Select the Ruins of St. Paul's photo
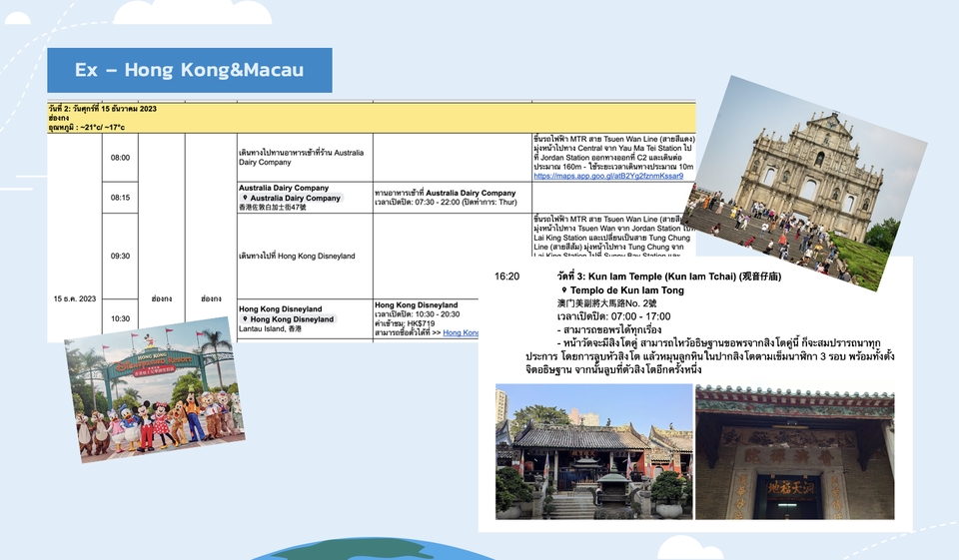Viewport: 959px width, 560px height. pos(804,184)
